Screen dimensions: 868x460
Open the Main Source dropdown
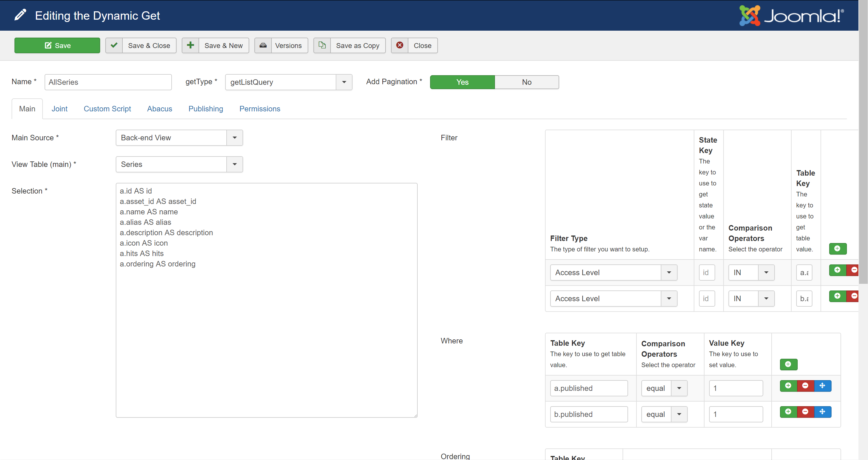pos(179,138)
